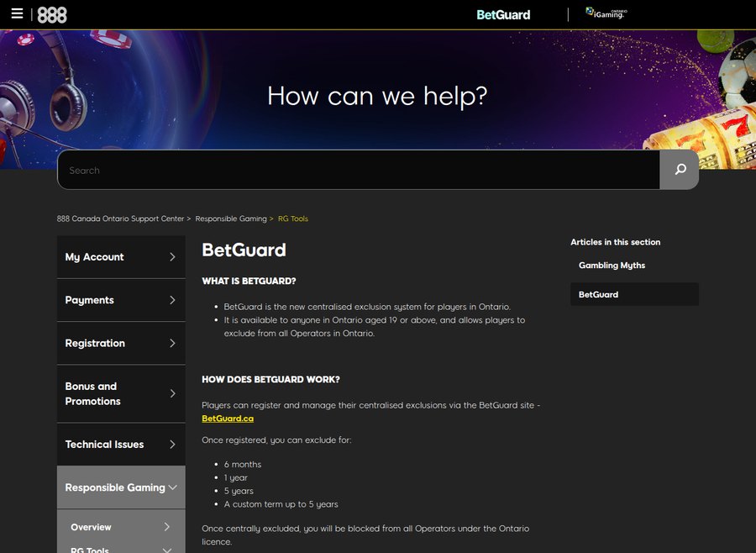The height and width of the screenshot is (553, 756).
Task: Click the iGaming Ontario logo
Action: tap(606, 13)
